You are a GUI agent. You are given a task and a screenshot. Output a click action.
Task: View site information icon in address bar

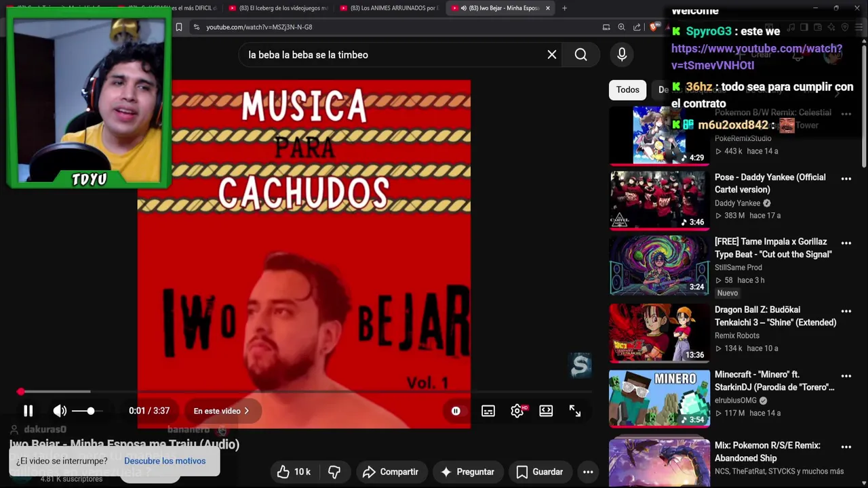coord(196,27)
